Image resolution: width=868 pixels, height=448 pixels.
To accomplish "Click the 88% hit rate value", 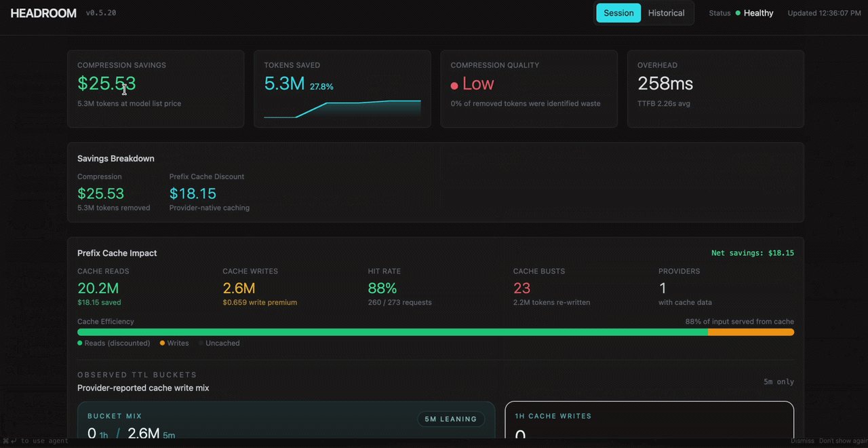I will 382,288.
